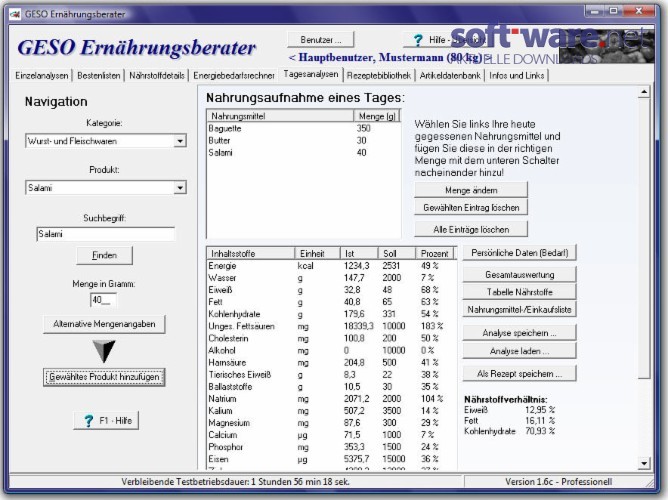Click the Menge ändern button
Viewport: 668px width, 500px height.
point(471,190)
